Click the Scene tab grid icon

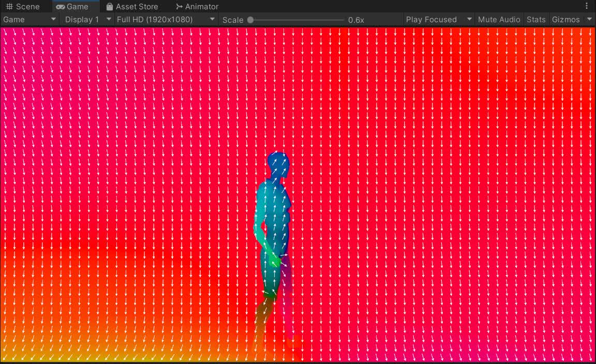(x=9, y=7)
